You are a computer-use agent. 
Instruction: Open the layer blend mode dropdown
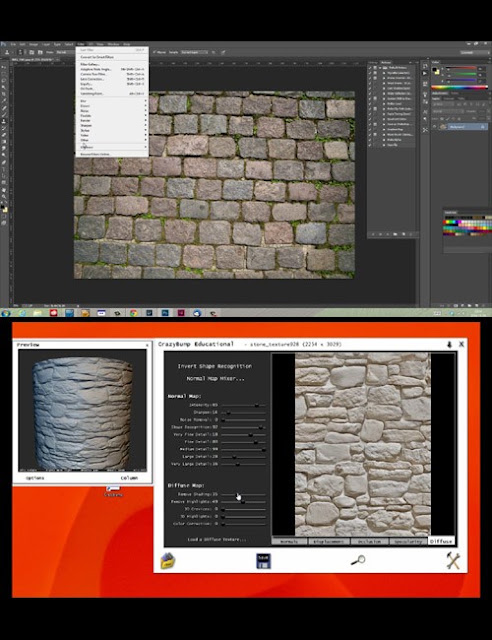448,111
